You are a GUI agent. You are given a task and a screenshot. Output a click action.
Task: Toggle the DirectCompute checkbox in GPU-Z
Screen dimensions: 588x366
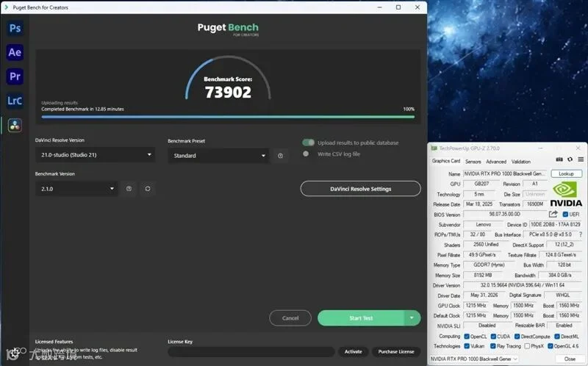coord(517,337)
